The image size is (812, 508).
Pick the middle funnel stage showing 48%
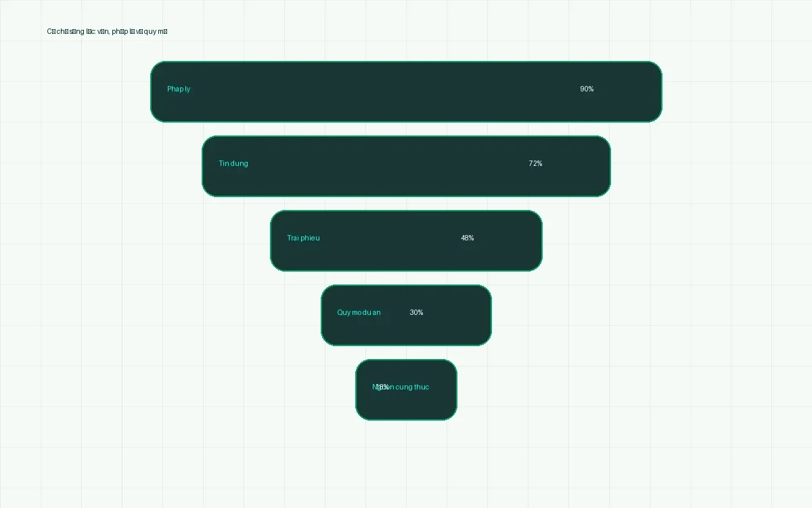coord(406,240)
